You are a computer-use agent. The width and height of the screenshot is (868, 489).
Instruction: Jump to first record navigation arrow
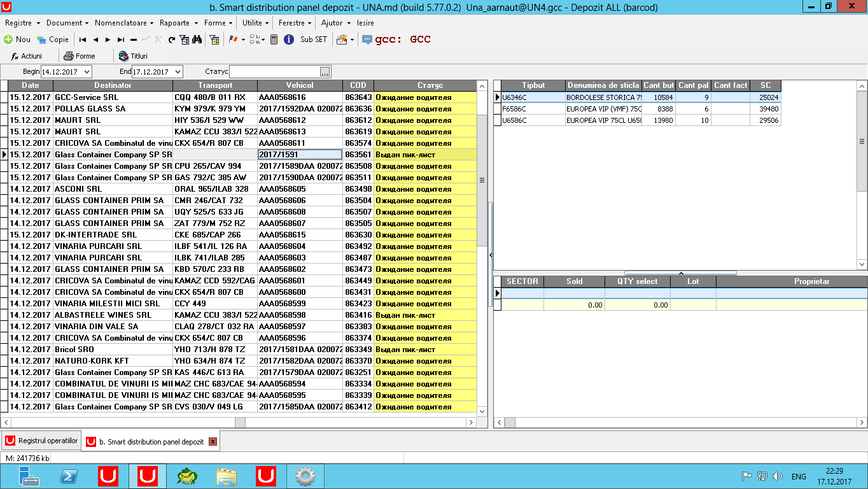click(x=83, y=39)
